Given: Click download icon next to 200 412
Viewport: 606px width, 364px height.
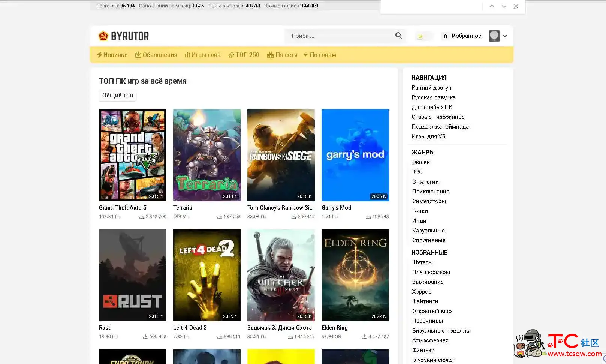Looking at the screenshot, I should pos(294,217).
